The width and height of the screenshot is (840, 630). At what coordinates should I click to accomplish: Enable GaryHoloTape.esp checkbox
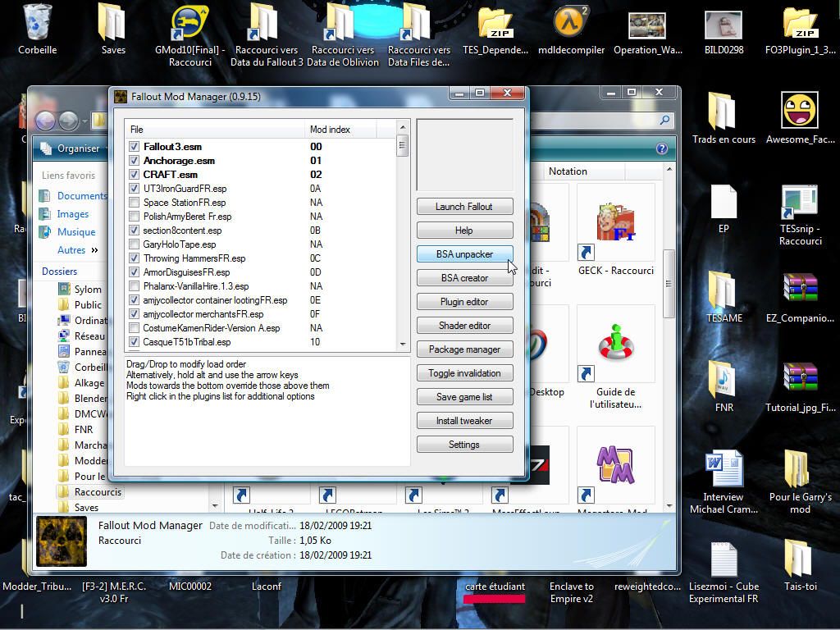134,244
